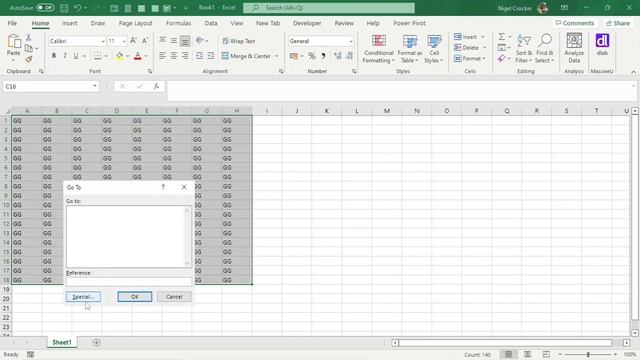Click the Insert Function fx icon
The width and height of the screenshot is (640, 360).
click(156, 86)
